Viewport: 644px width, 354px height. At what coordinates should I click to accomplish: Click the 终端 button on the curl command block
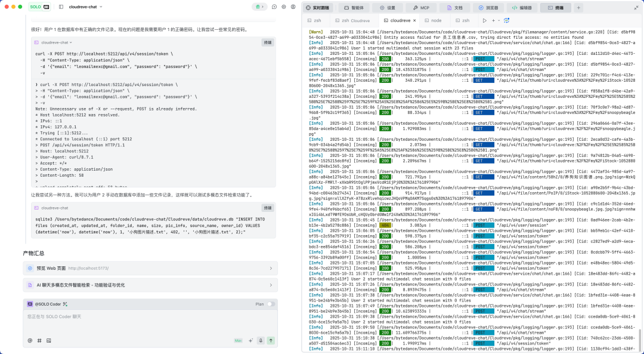pyautogui.click(x=268, y=42)
